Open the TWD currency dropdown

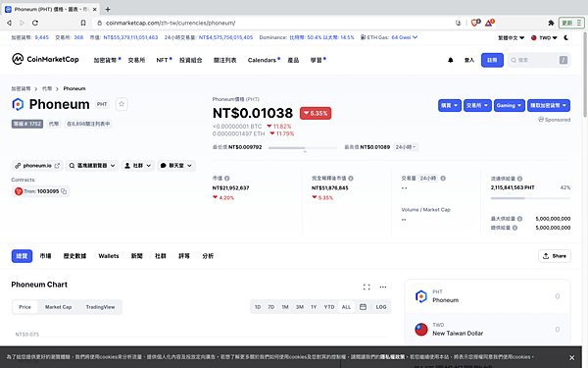544,37
